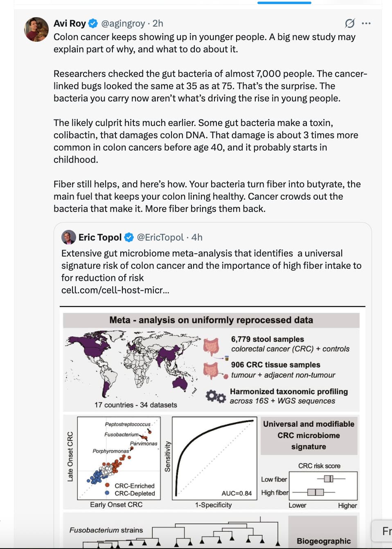Open the Avi Roy display name link
Image resolution: width=392 pixels, height=549 pixels.
[70, 23]
